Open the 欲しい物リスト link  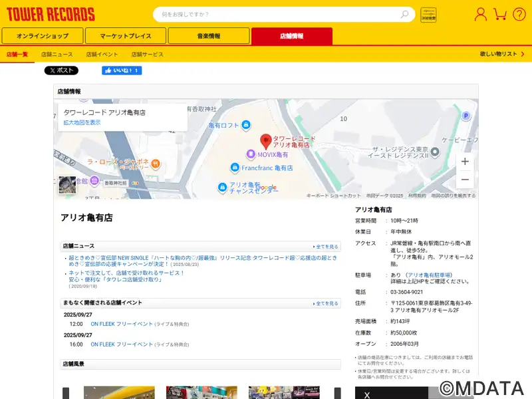click(x=502, y=54)
